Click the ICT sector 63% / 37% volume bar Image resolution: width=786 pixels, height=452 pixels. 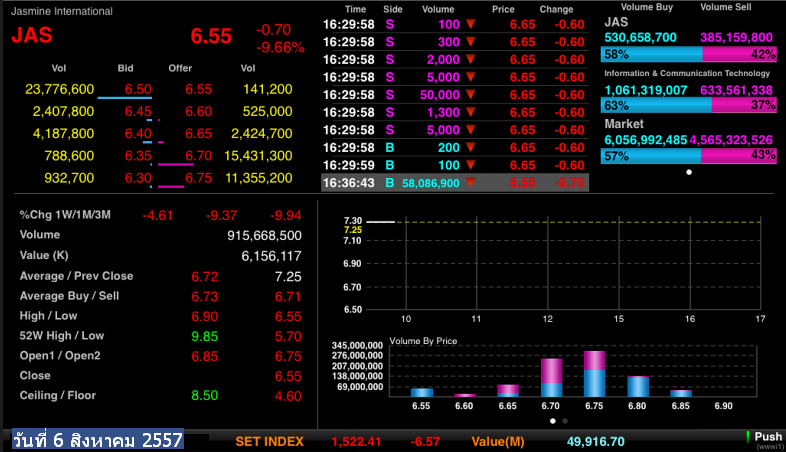[689, 105]
